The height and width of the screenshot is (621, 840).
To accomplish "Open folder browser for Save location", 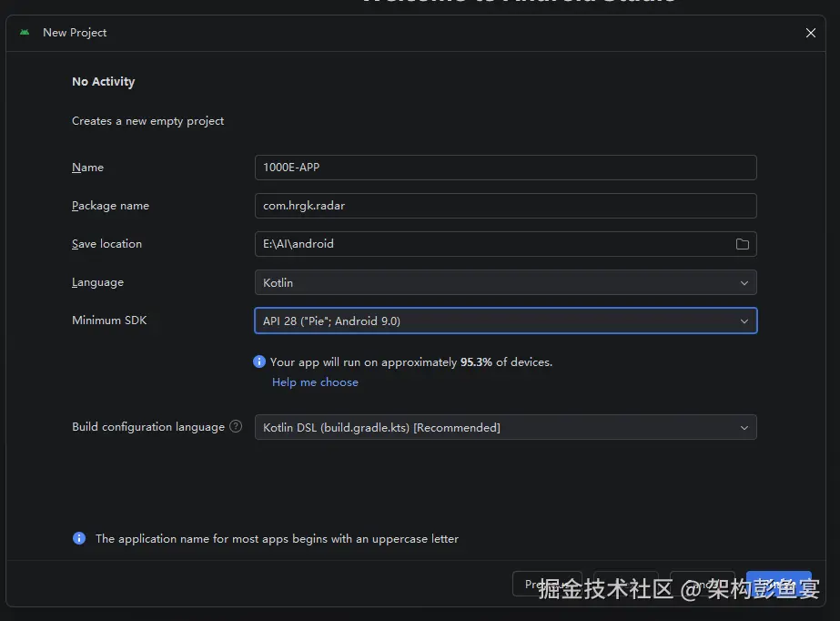I will click(742, 244).
